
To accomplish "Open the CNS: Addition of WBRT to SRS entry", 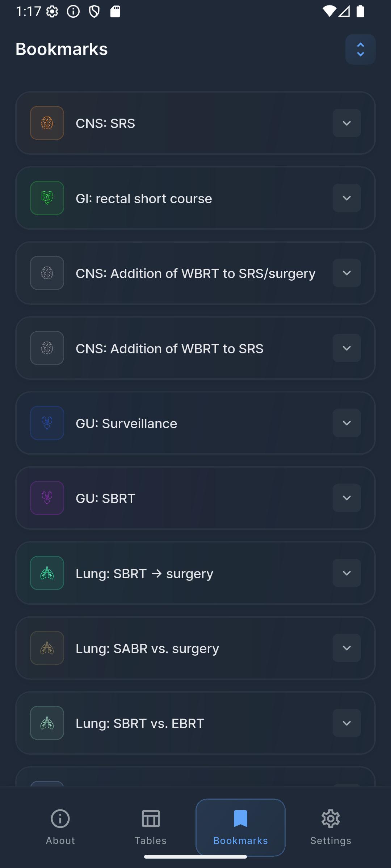I will 169,348.
